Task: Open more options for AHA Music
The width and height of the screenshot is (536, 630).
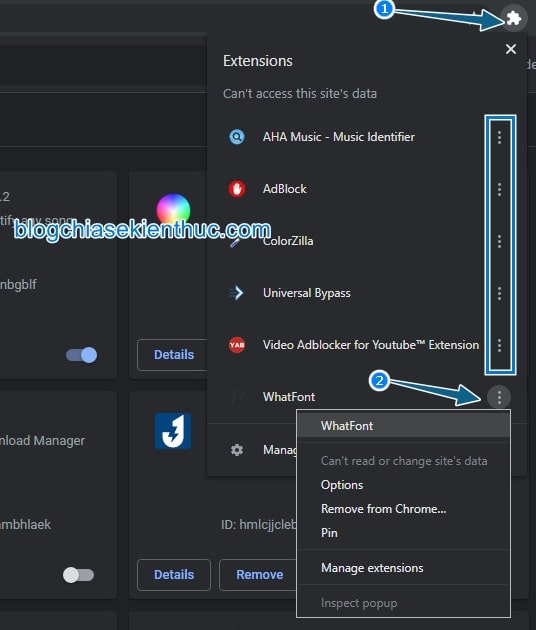Action: pyautogui.click(x=499, y=137)
